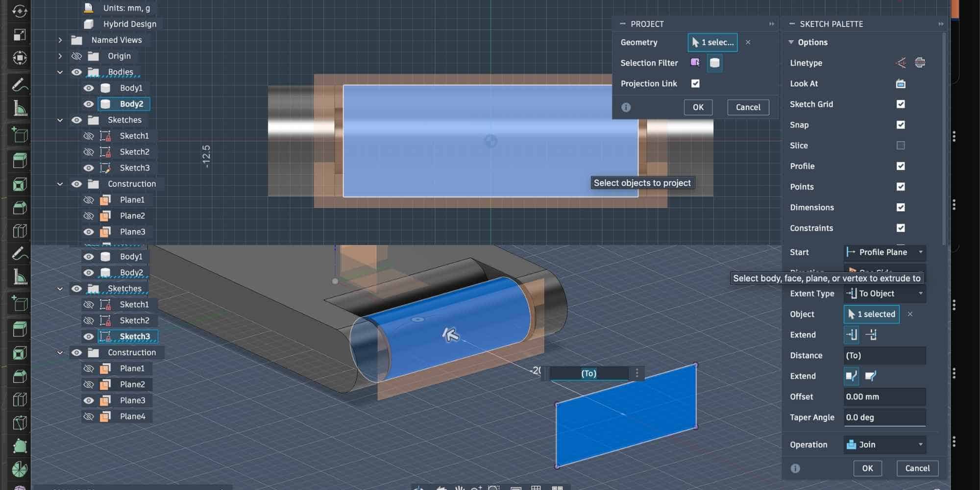Select the Bodies folder label
The image size is (980, 490).
pyautogui.click(x=121, y=72)
